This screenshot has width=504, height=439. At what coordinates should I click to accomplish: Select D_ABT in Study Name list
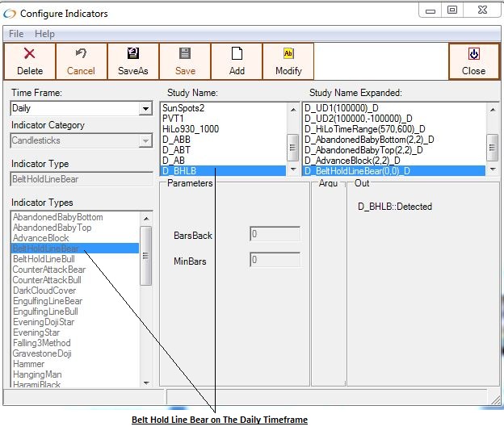coord(176,149)
